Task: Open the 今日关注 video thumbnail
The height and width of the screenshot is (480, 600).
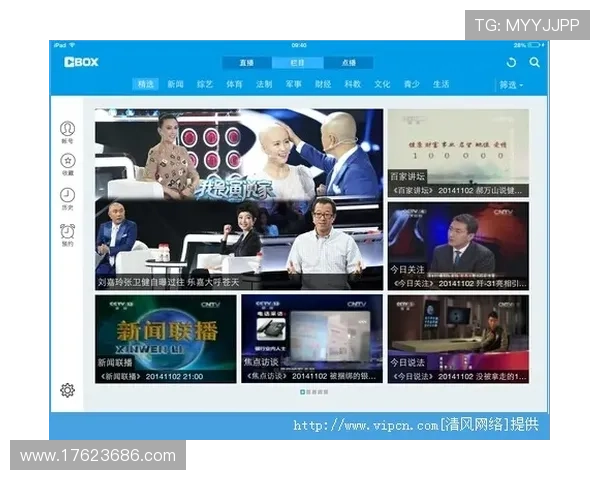Action: click(x=458, y=246)
